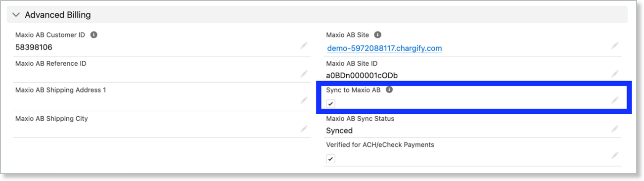
Task: Click the Sync to Maxio AB label
Action: 353,90
